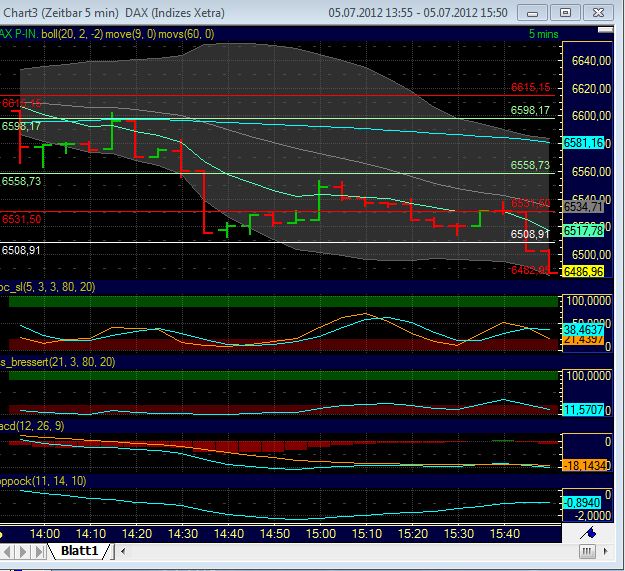Click the 11,5707 bressert value tag
This screenshot has height=571, width=625.
pyautogui.click(x=583, y=409)
